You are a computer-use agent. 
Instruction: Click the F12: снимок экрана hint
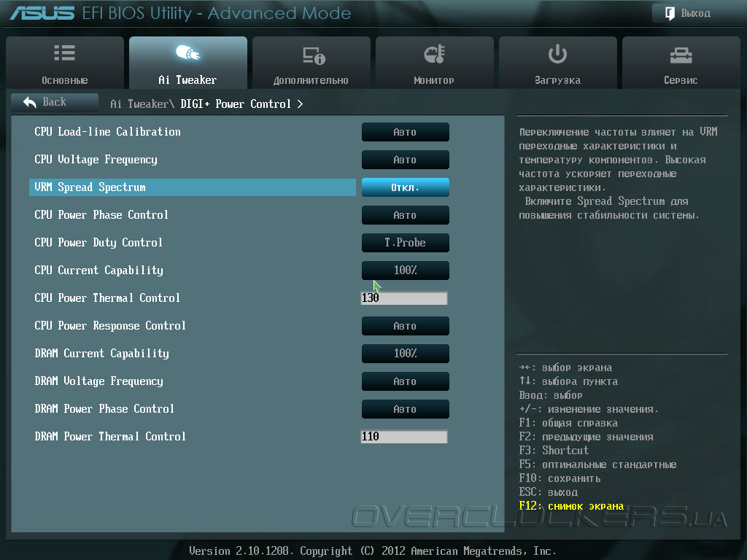[571, 506]
